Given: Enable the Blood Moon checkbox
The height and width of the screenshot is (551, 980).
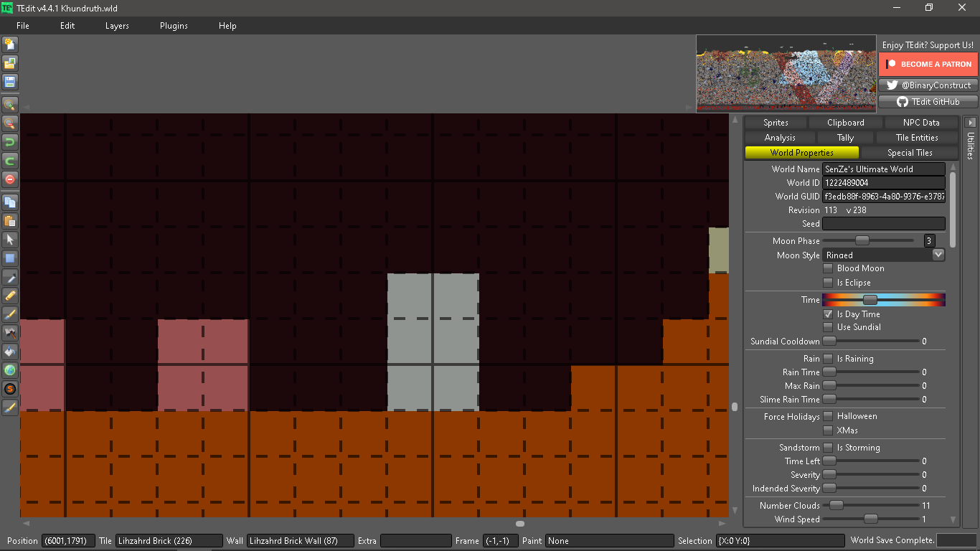Looking at the screenshot, I should (x=829, y=268).
